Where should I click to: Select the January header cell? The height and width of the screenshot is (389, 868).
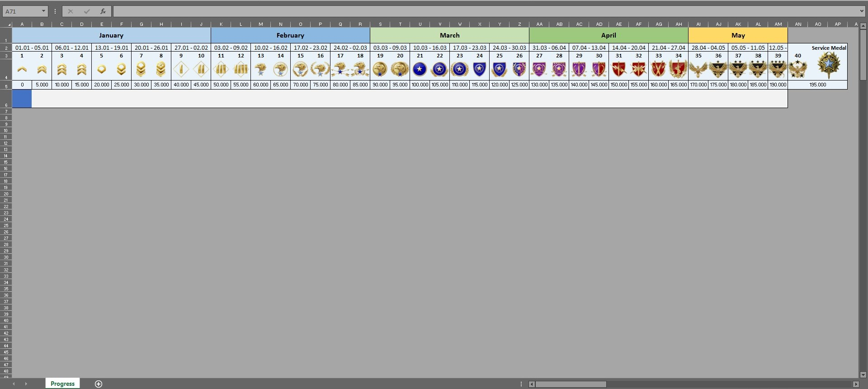[x=111, y=35]
